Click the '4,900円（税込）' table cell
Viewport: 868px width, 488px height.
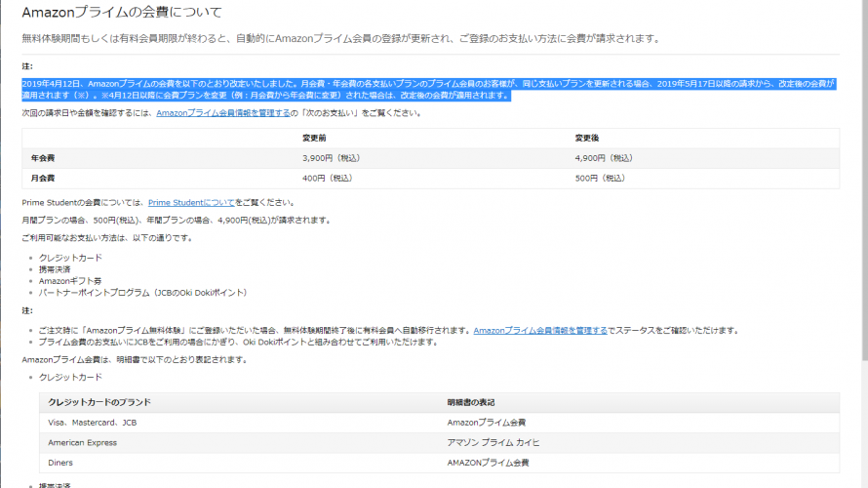[x=604, y=158]
